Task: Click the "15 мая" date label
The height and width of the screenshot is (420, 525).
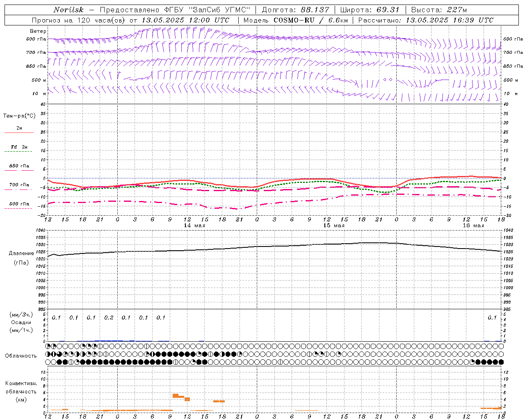Action: point(334,226)
